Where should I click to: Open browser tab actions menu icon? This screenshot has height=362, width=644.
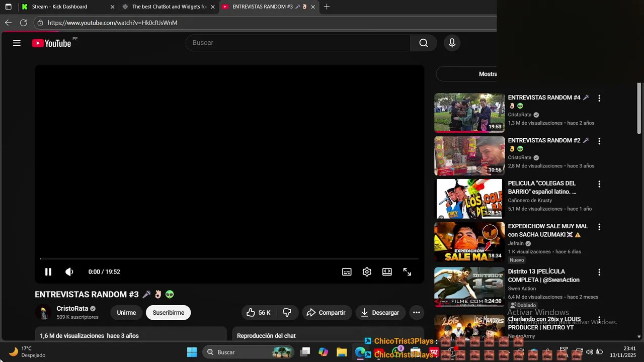click(8, 7)
